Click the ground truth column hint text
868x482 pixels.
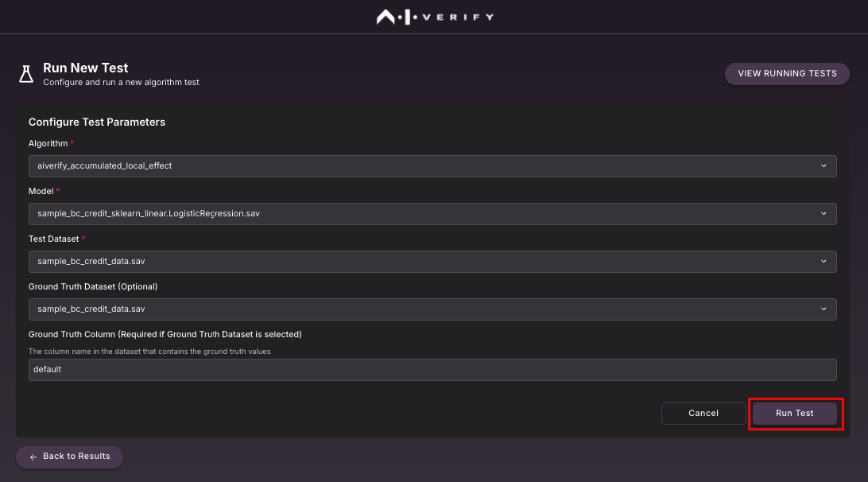click(149, 352)
